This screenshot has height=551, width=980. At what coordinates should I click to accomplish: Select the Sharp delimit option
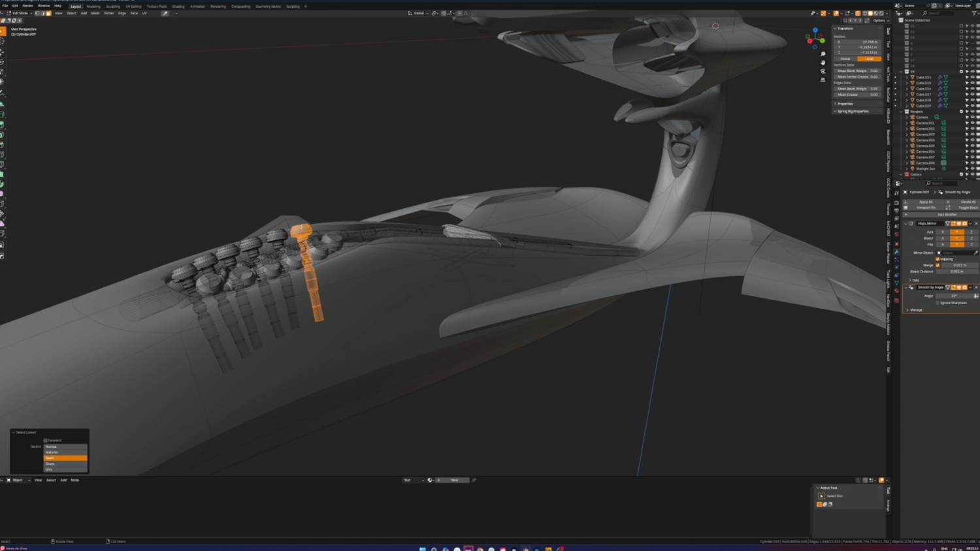click(65, 464)
